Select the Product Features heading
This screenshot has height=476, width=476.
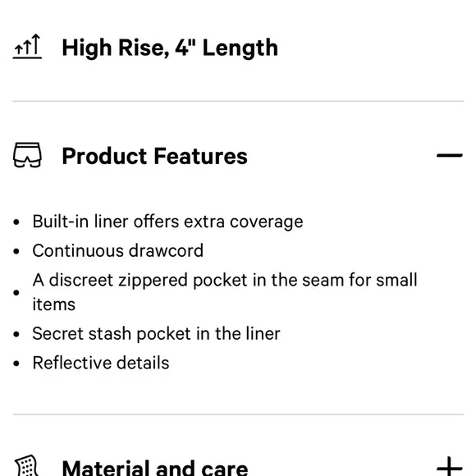(155, 156)
